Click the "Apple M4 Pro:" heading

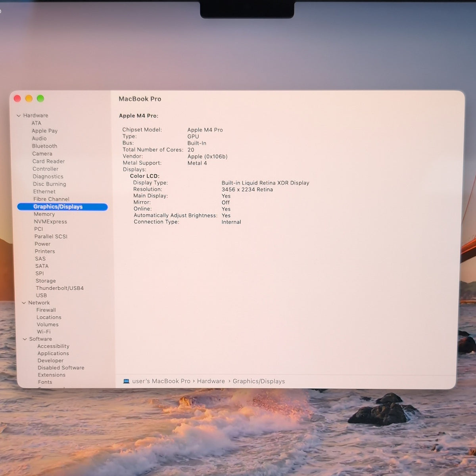point(138,116)
